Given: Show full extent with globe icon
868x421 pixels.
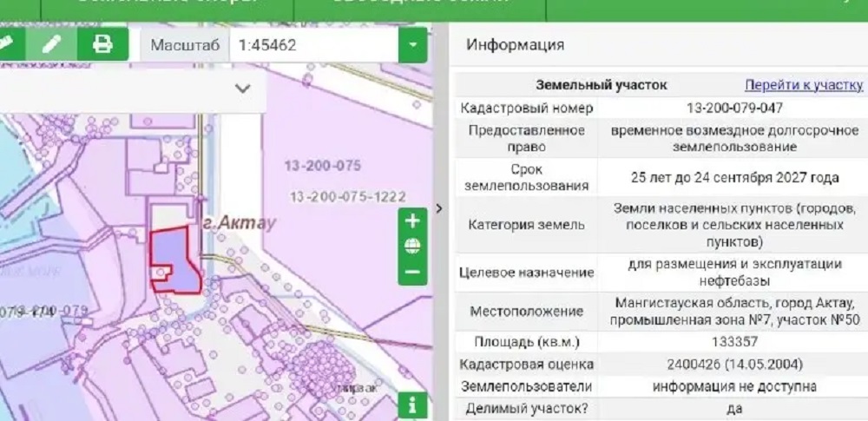Looking at the screenshot, I should click(x=412, y=247).
